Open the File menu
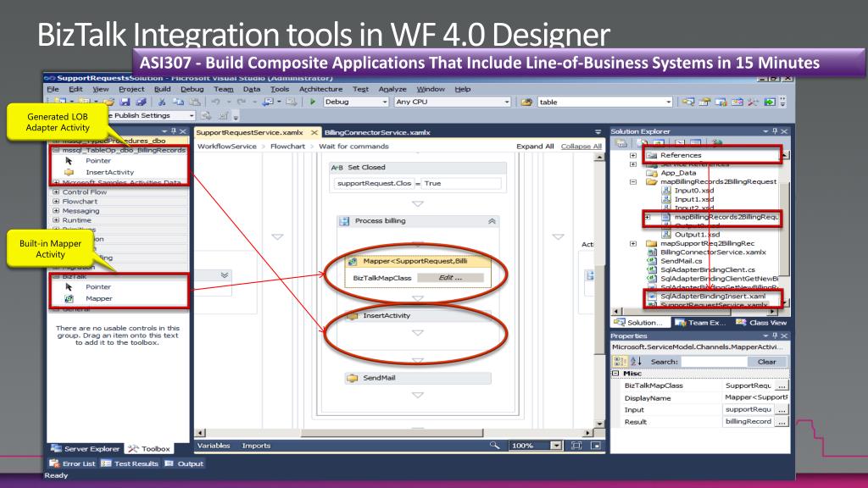 53,89
